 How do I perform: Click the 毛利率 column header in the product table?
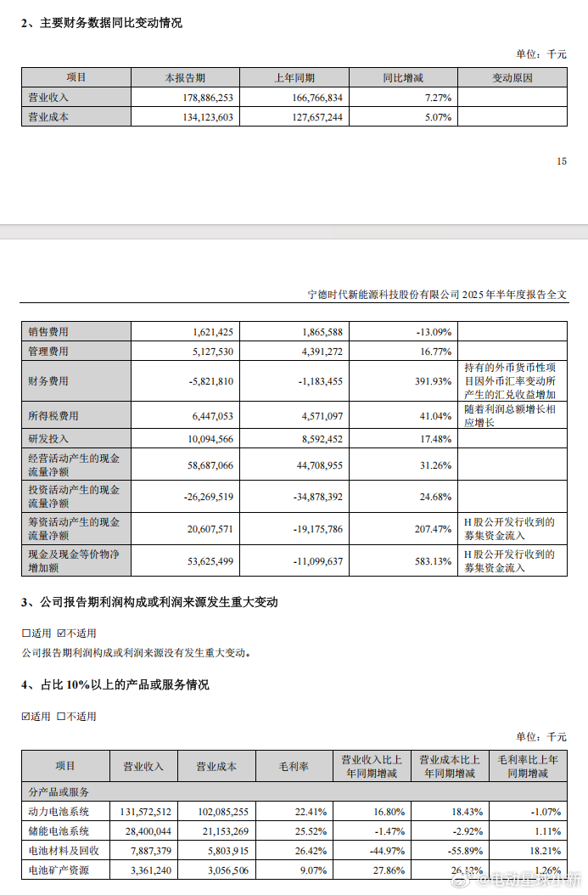pyautogui.click(x=294, y=766)
